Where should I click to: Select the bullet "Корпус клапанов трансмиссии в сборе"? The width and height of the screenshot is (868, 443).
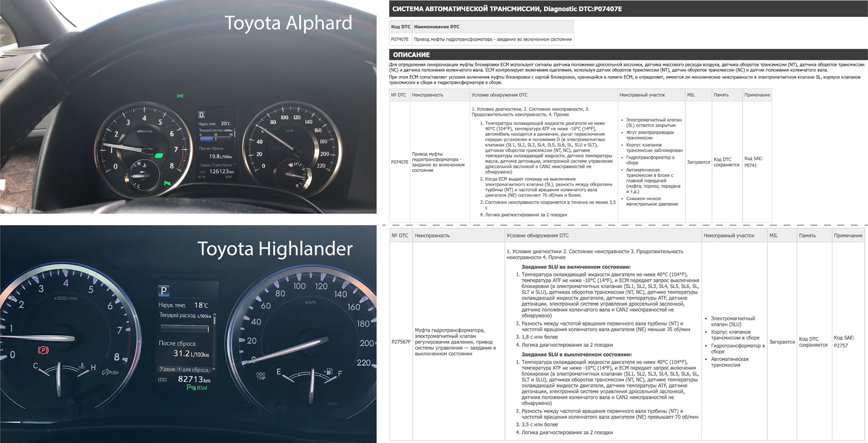click(x=735, y=335)
